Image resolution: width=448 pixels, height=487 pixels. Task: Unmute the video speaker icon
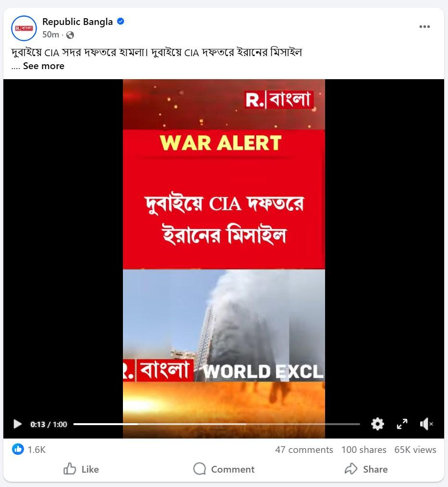coord(426,424)
